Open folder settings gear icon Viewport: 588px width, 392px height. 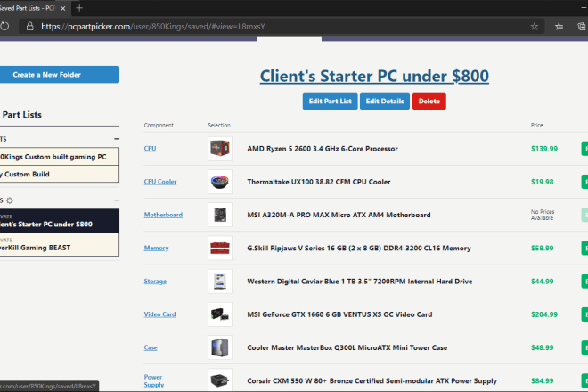10,200
